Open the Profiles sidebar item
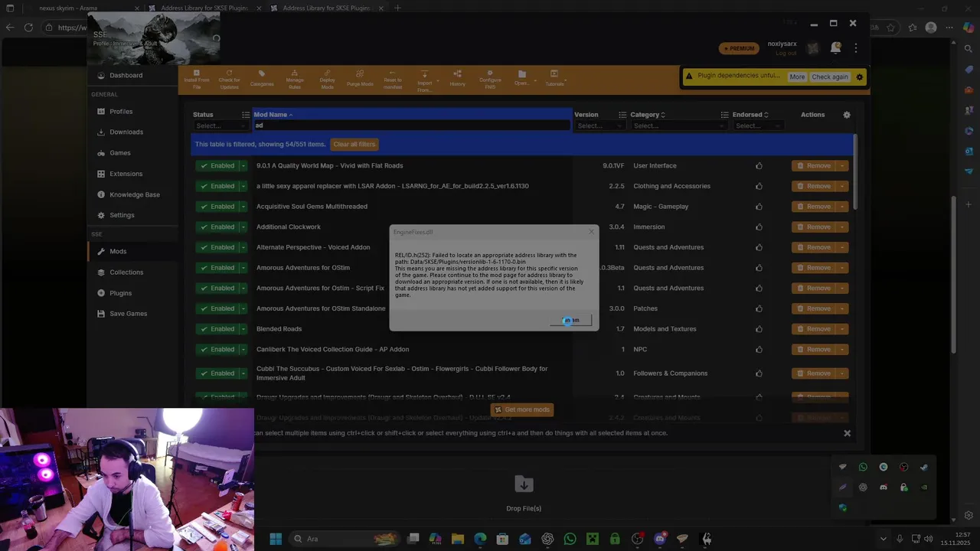Screen dimensions: 980x551 [x=121, y=111]
